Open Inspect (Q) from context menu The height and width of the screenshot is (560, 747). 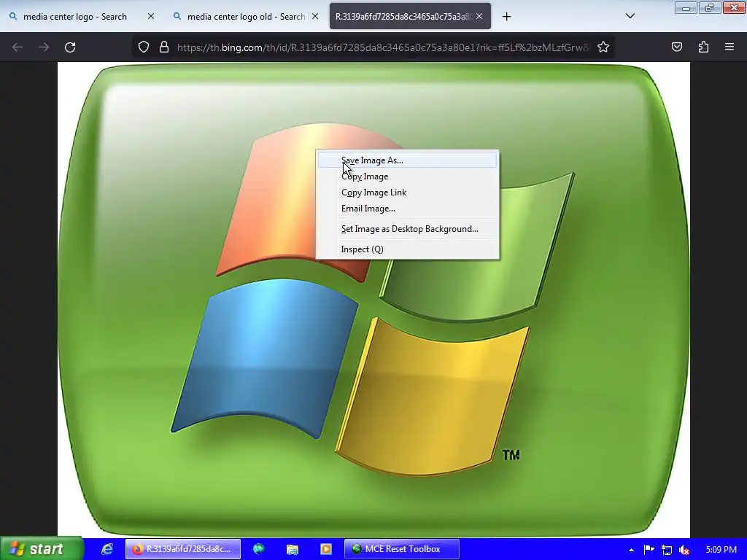tap(407, 249)
